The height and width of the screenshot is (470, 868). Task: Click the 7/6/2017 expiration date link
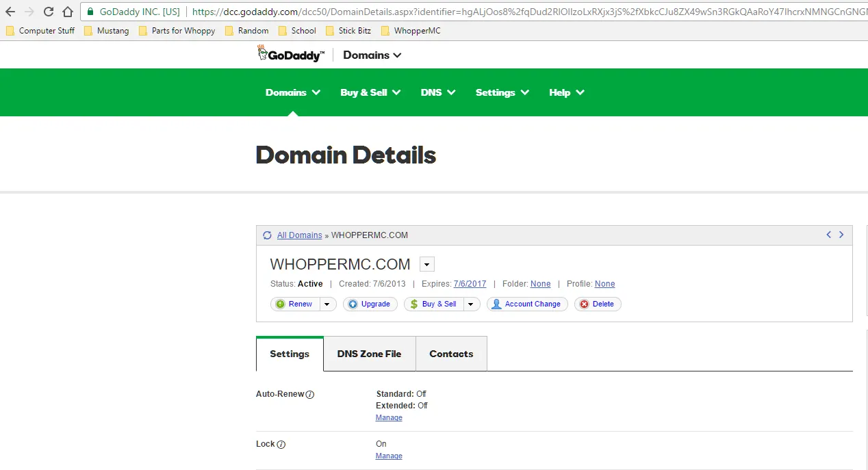coord(470,284)
